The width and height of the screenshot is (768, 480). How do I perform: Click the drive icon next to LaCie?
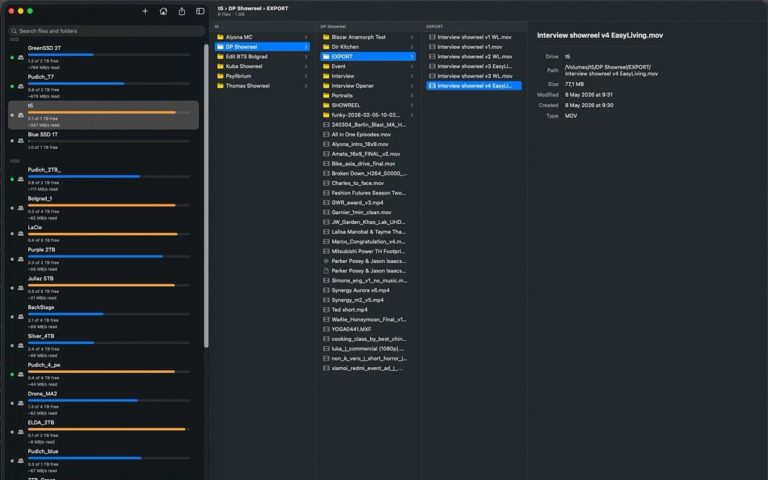click(21, 234)
